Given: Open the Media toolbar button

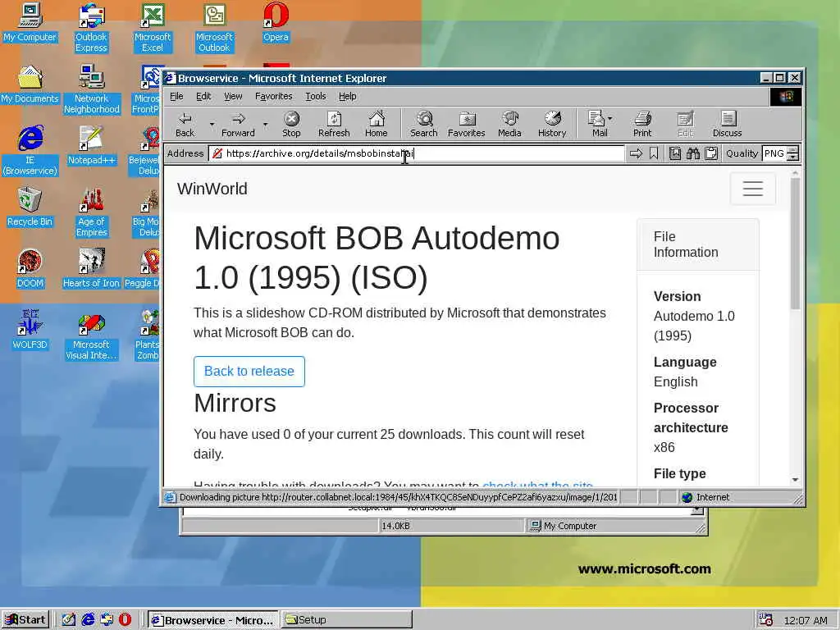Looking at the screenshot, I should click(x=509, y=125).
